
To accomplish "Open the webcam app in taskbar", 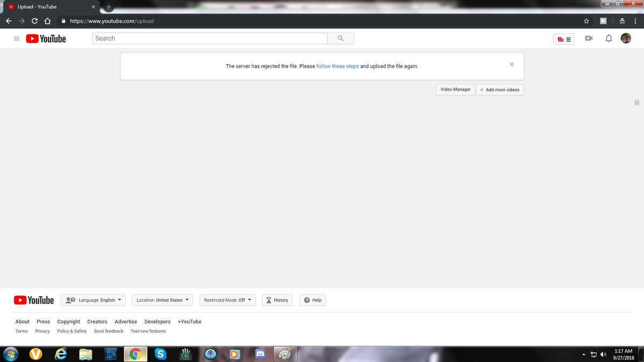I will (210, 354).
